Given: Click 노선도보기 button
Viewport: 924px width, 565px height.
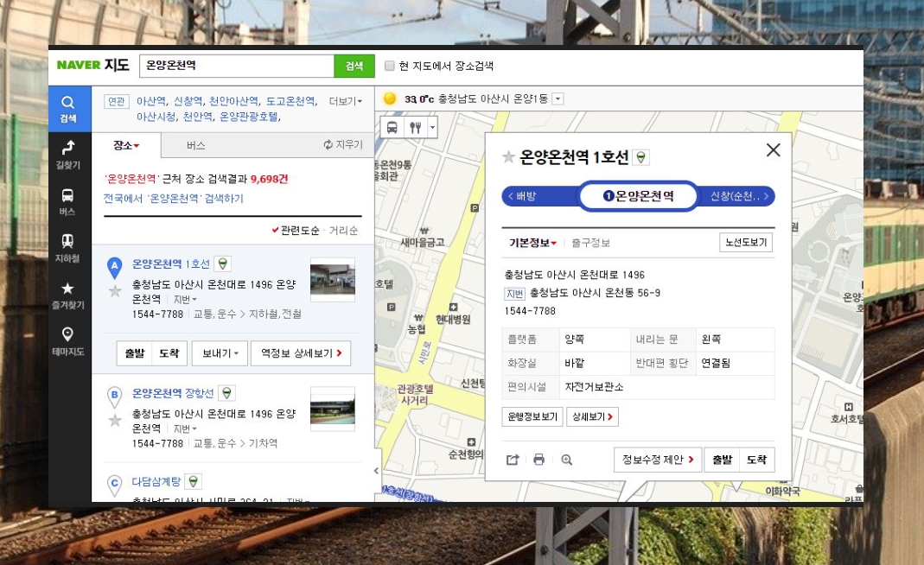Looking at the screenshot, I should (746, 242).
